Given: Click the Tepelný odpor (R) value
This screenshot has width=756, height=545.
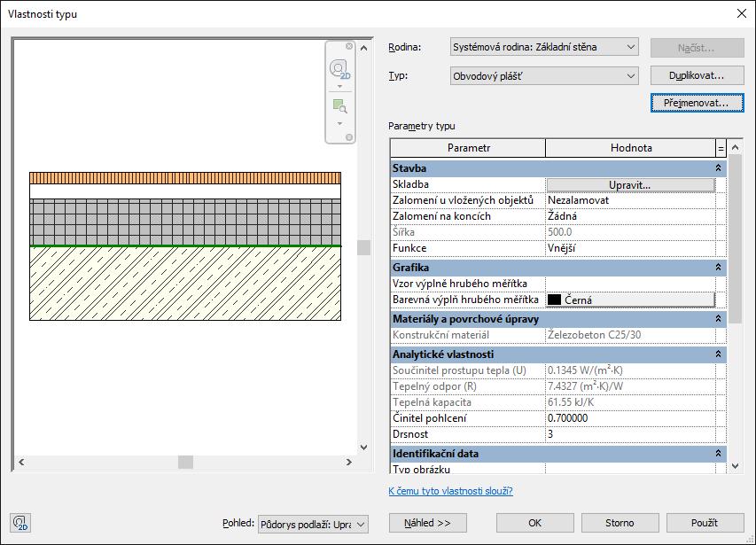Looking at the screenshot, I should [x=630, y=386].
